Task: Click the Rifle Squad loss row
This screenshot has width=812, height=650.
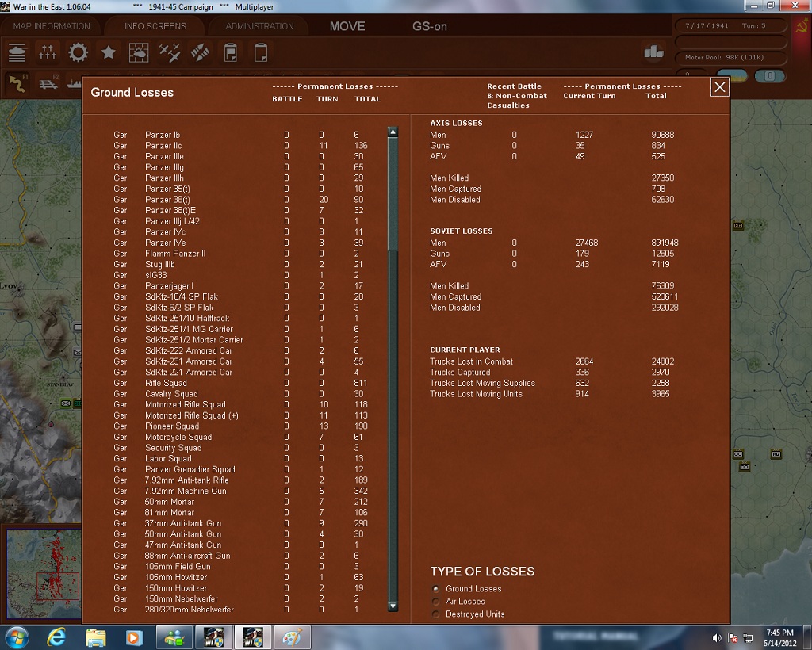Action: coord(239,383)
